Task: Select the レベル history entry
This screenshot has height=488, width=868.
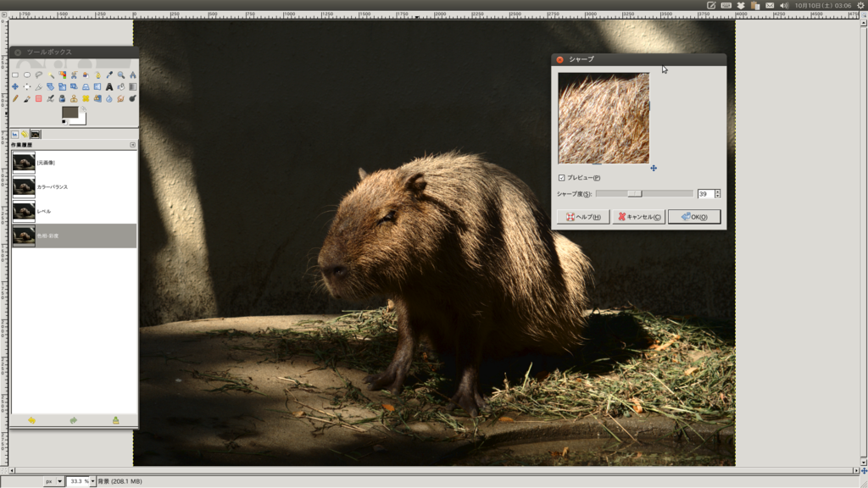Action: pos(74,211)
